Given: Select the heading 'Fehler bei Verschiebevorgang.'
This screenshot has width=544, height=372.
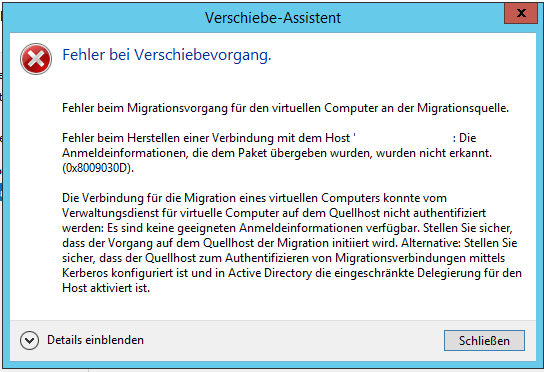Looking at the screenshot, I should [167, 55].
